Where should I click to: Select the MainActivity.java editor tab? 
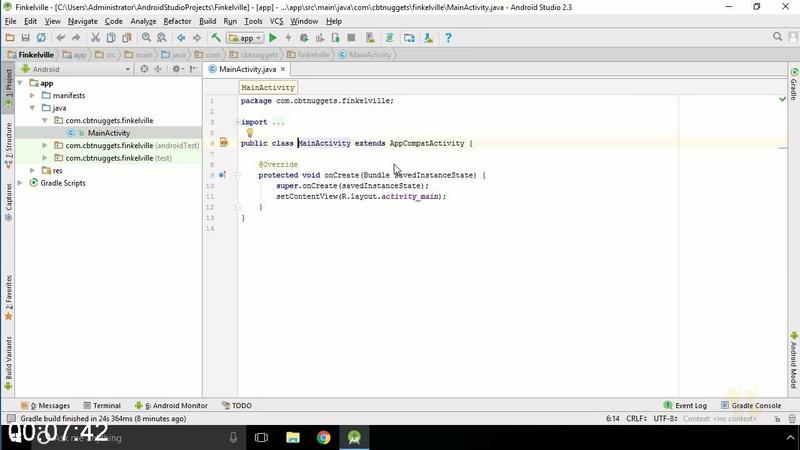pyautogui.click(x=246, y=69)
